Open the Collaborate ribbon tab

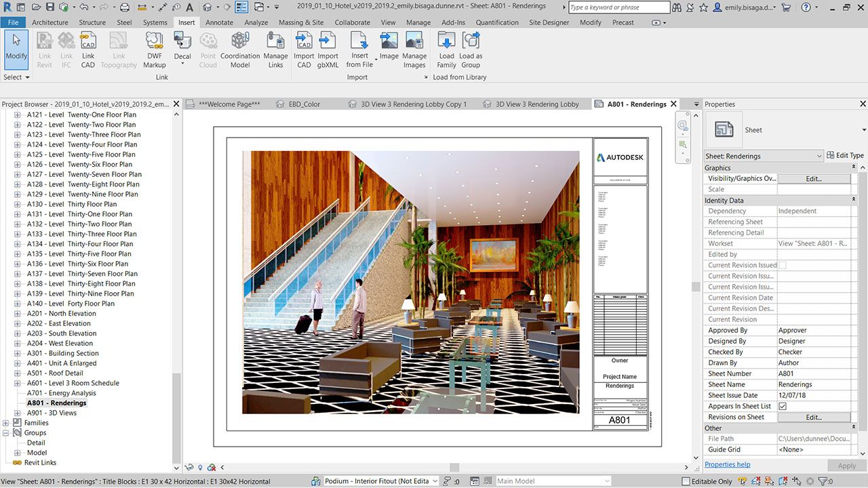tap(353, 22)
